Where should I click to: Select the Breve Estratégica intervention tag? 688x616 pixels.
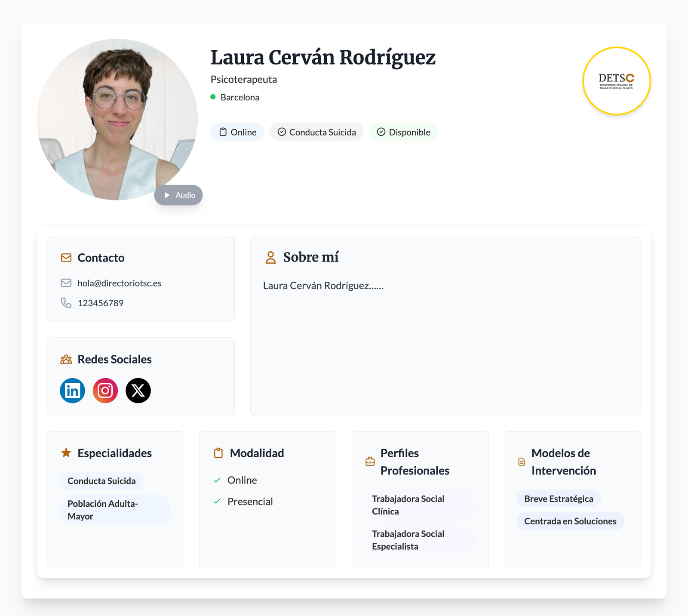559,499
